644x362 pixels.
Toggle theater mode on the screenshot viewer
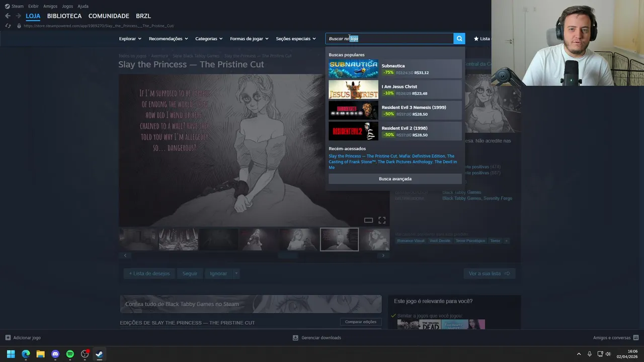coord(368,220)
